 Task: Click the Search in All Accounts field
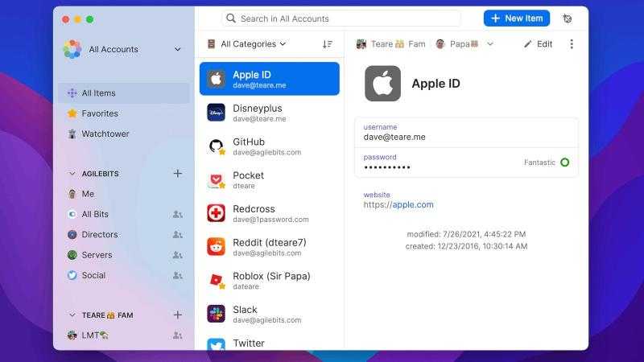341,19
